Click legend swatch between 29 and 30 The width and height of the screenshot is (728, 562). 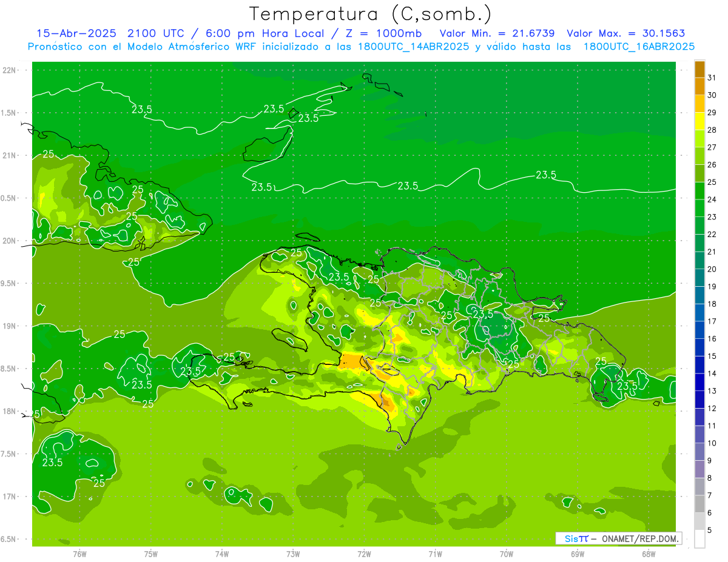click(x=699, y=104)
